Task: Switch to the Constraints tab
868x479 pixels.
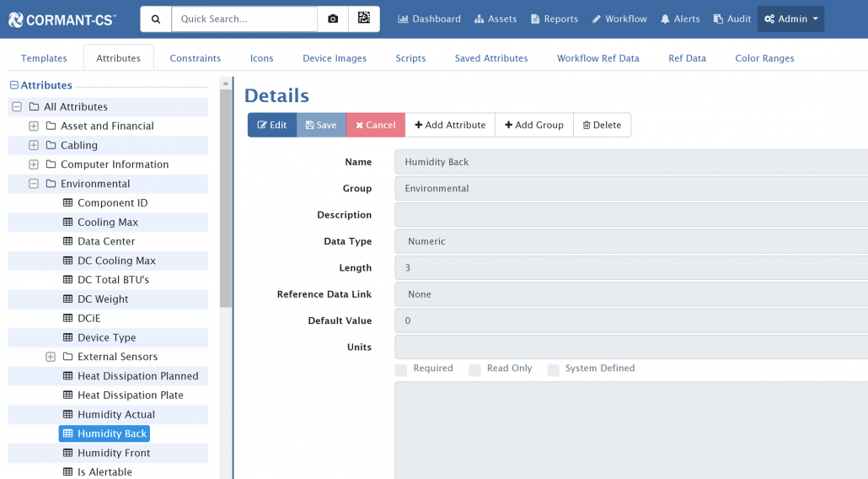Action: tap(195, 58)
